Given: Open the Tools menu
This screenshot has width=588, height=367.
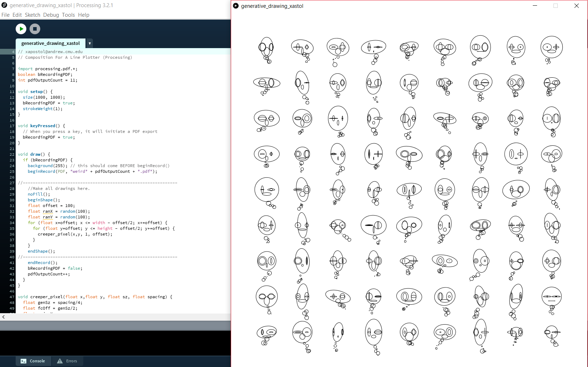Looking at the screenshot, I should tap(68, 15).
